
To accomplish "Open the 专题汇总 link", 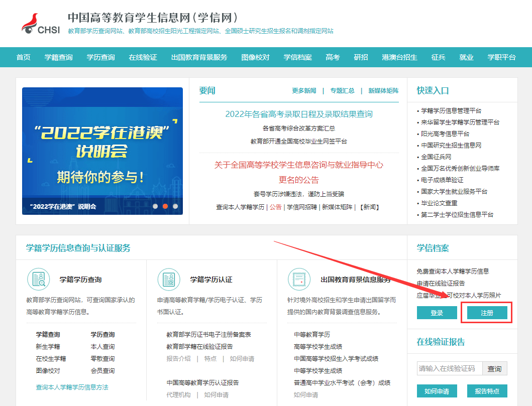I will (342, 90).
